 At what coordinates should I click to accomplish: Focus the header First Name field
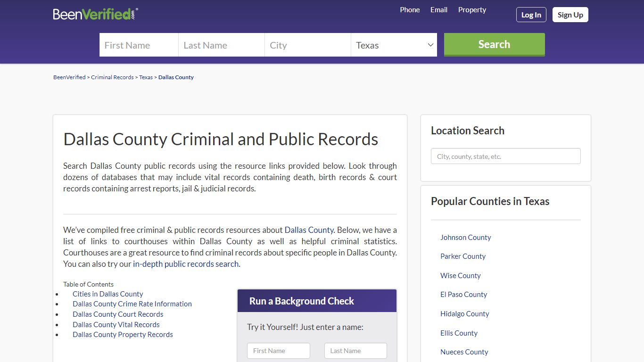pyautogui.click(x=139, y=45)
